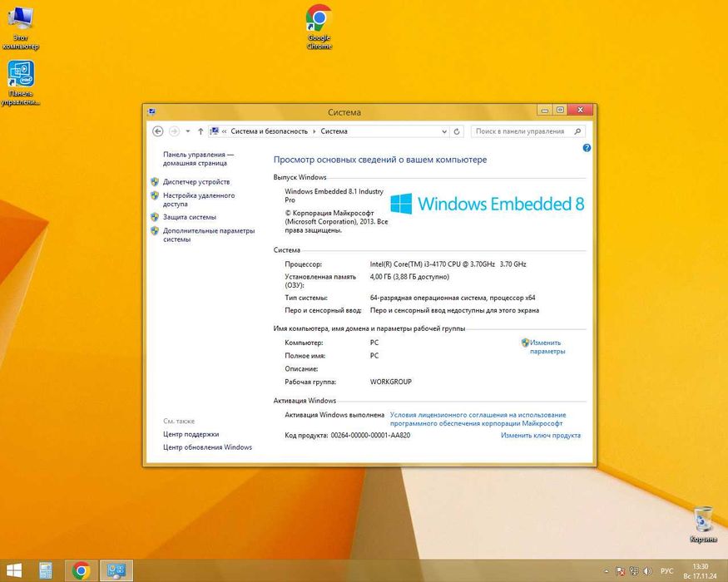Viewport: 728px width, 582px height.
Task: Expand the arrow after 'Система и безопасность'
Action: 314,131
